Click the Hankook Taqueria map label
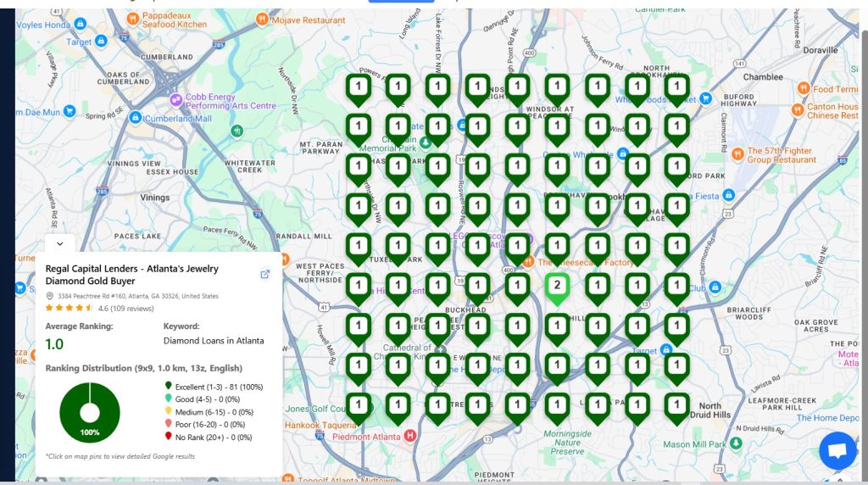The height and width of the screenshot is (485, 868). pos(320,425)
